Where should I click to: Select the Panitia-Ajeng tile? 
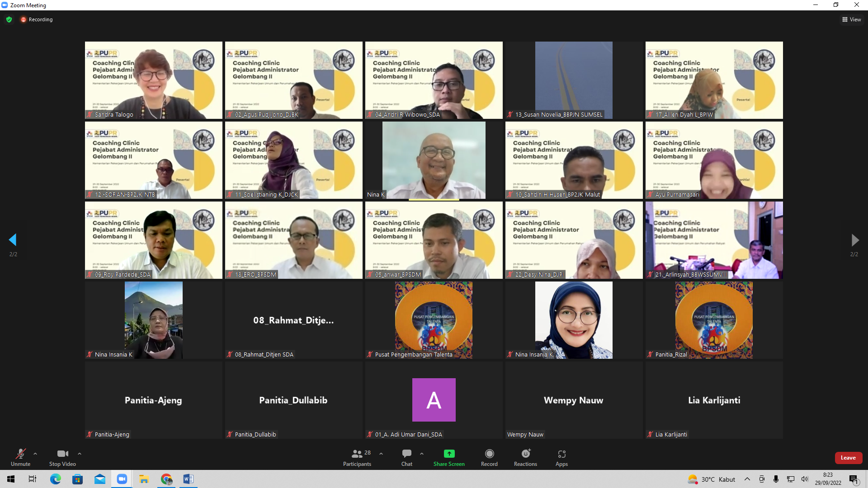(154, 400)
